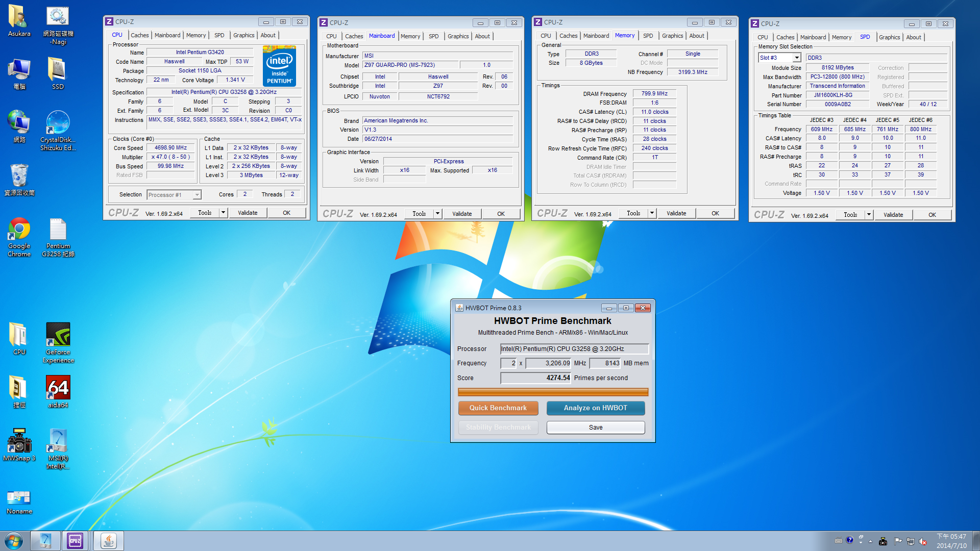Open the CPU folder on desktop
980x551 pixels.
19,339
